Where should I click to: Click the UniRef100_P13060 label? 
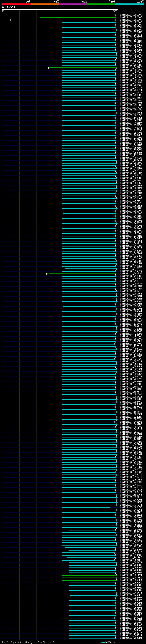[x=131, y=266]
